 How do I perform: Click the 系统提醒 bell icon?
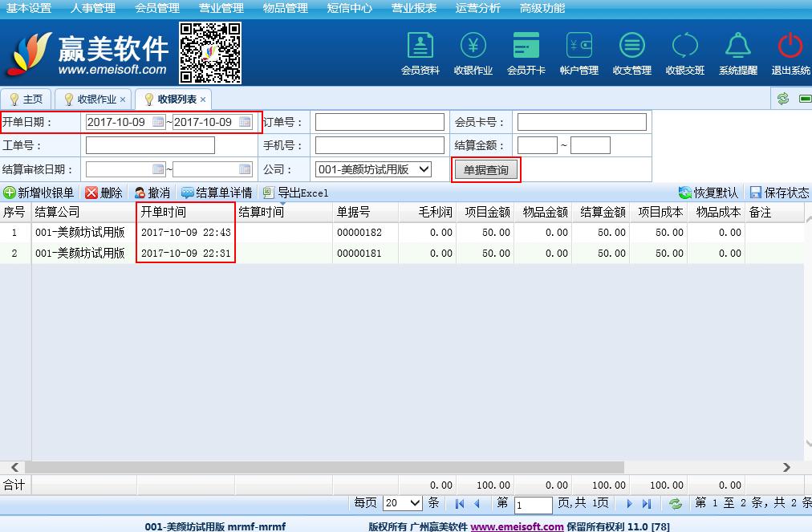[x=737, y=47]
